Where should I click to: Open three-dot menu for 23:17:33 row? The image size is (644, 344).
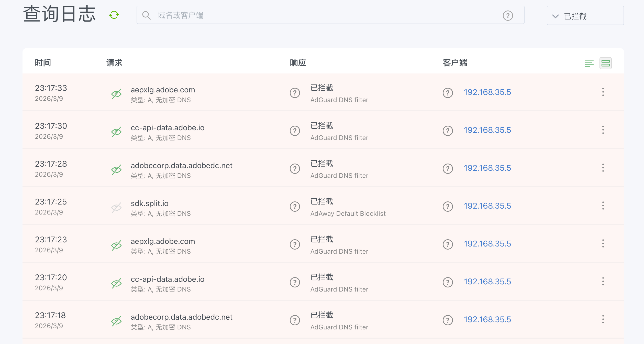coord(603,92)
